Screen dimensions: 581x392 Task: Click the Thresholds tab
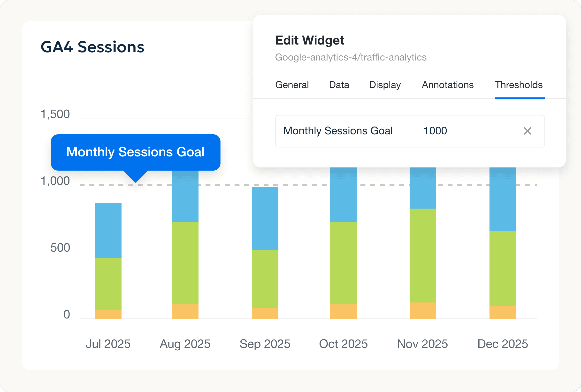coord(519,85)
